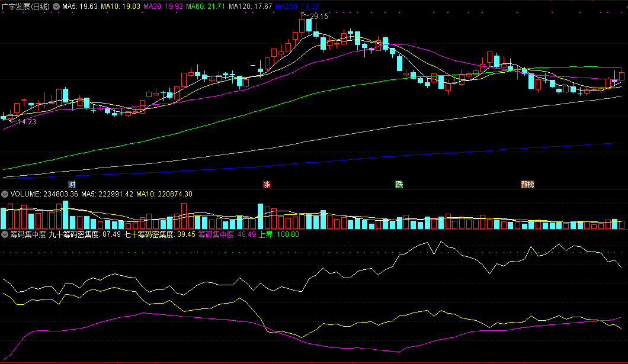Click the 29.15 high price annotation
This screenshot has width=628, height=364.
(319, 17)
